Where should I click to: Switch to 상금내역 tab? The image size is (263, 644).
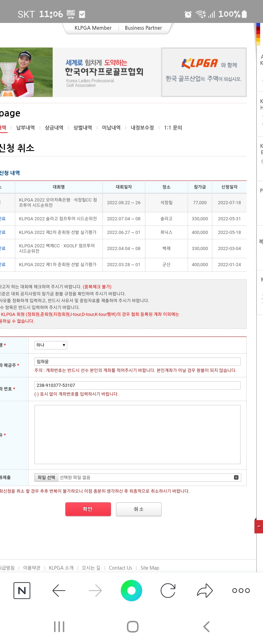54,128
